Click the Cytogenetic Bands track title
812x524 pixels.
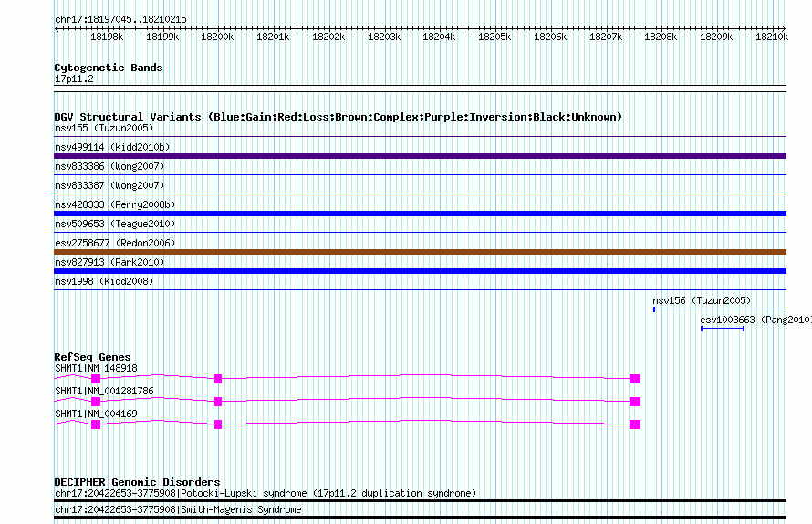pyautogui.click(x=109, y=68)
